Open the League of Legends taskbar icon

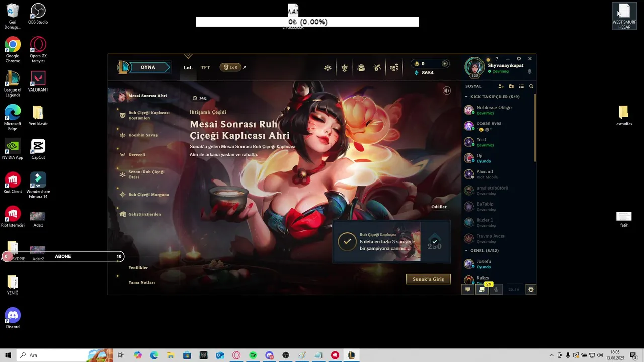351,355
